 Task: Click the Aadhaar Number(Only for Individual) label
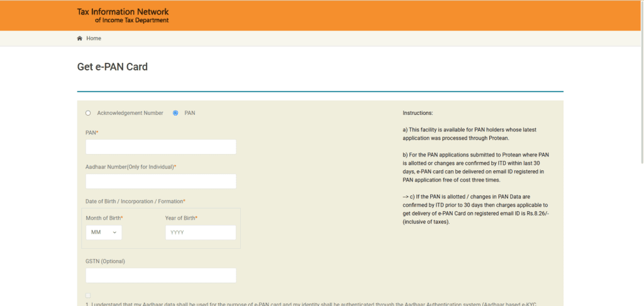130,167
